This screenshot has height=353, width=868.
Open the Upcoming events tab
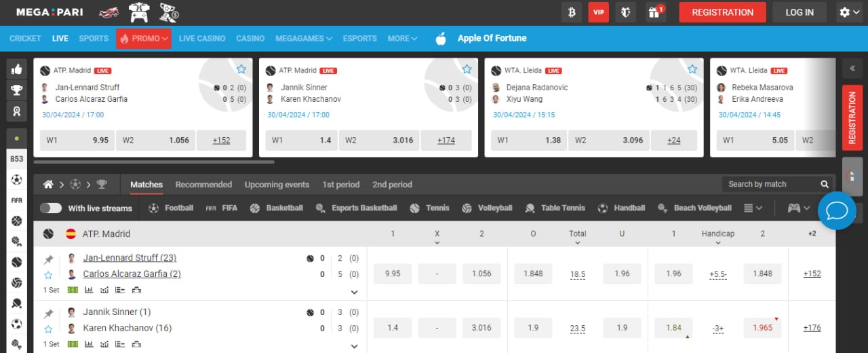(277, 185)
